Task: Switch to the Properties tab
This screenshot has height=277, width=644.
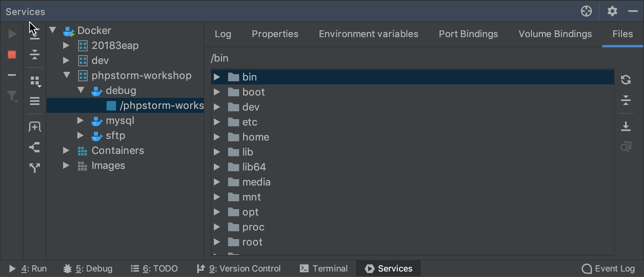Action: pos(275,34)
